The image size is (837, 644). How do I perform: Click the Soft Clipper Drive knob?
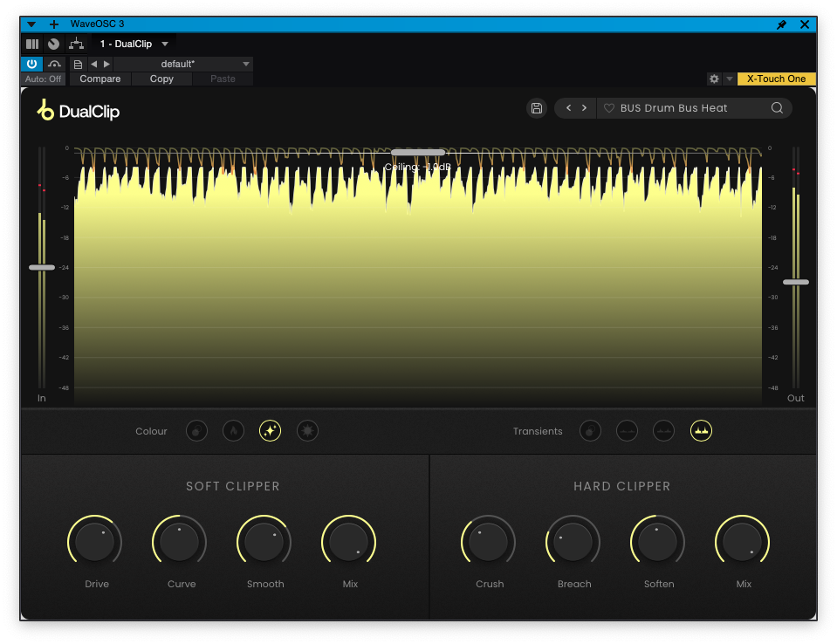coord(95,541)
